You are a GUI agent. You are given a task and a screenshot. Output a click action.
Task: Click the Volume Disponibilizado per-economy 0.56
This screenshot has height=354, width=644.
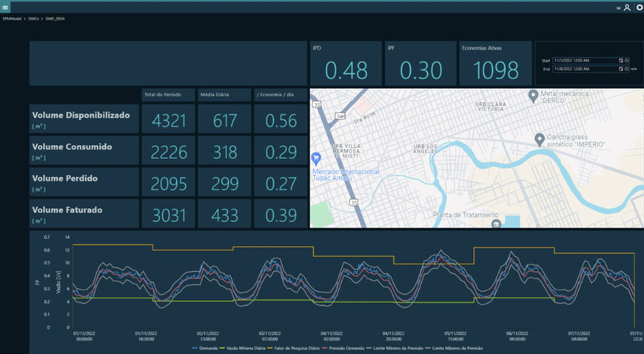coord(281,121)
